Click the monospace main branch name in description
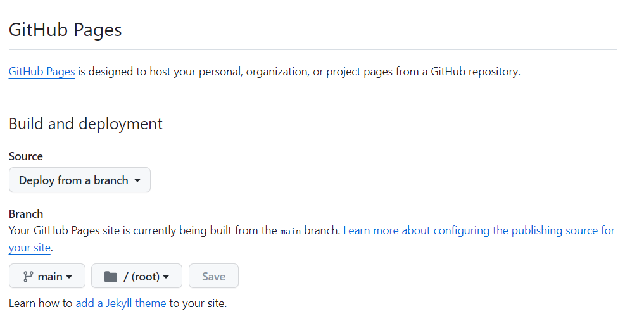 coord(291,231)
